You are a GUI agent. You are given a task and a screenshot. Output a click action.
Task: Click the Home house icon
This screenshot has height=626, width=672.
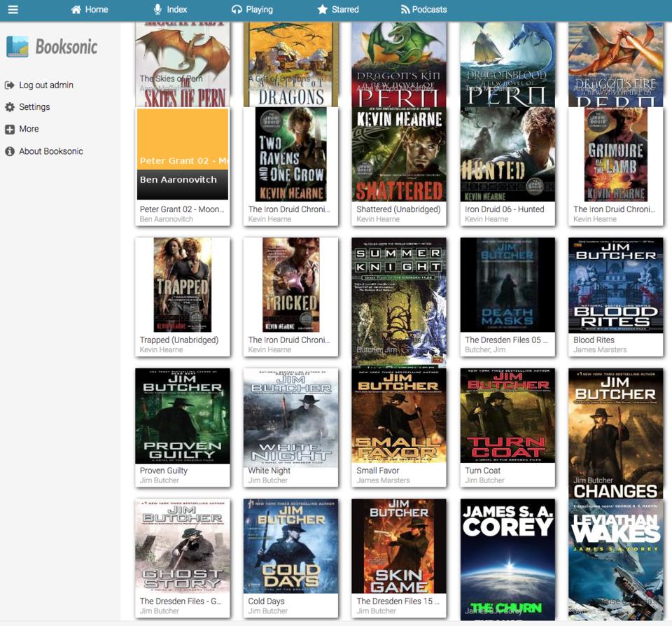pyautogui.click(x=76, y=10)
